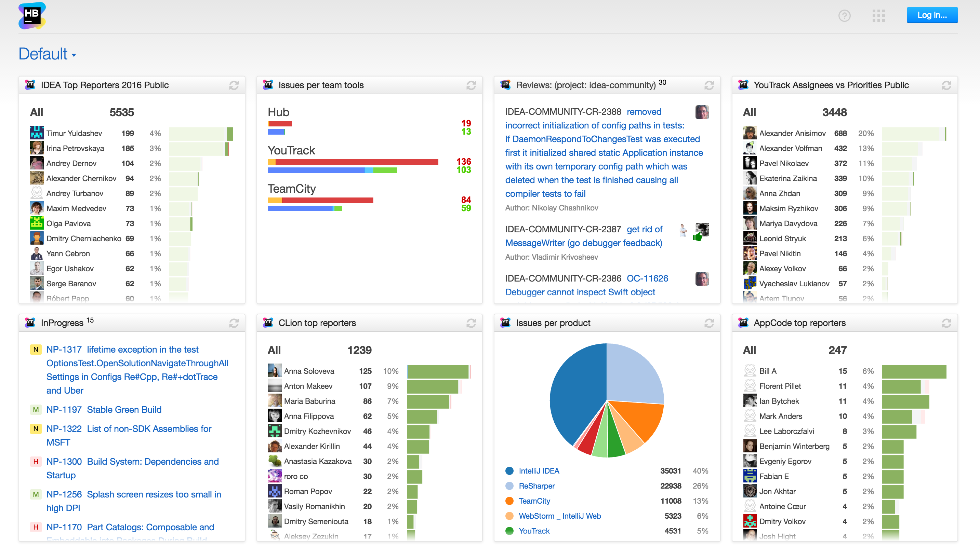Click YouTrack icon in AppCode top reporters header
Screen dimensions: 980x546
(x=743, y=323)
